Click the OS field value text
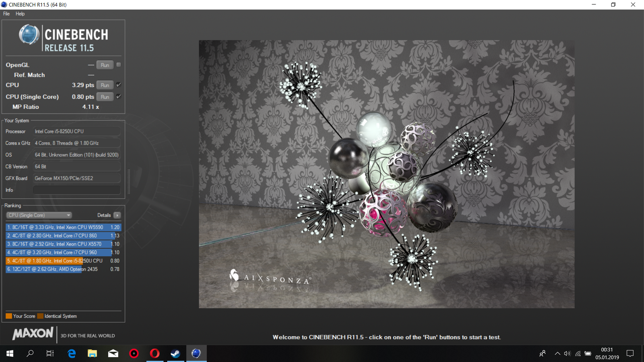 click(x=77, y=155)
